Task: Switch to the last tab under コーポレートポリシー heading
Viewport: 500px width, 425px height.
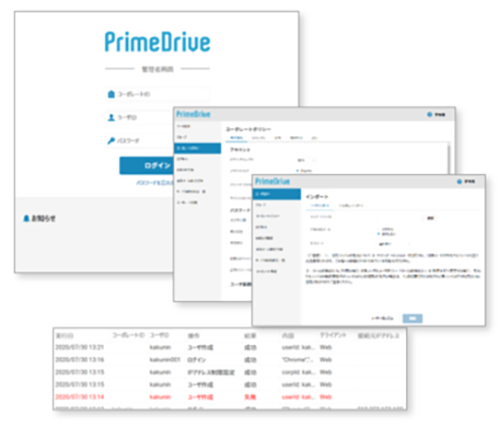Action: (x=314, y=138)
